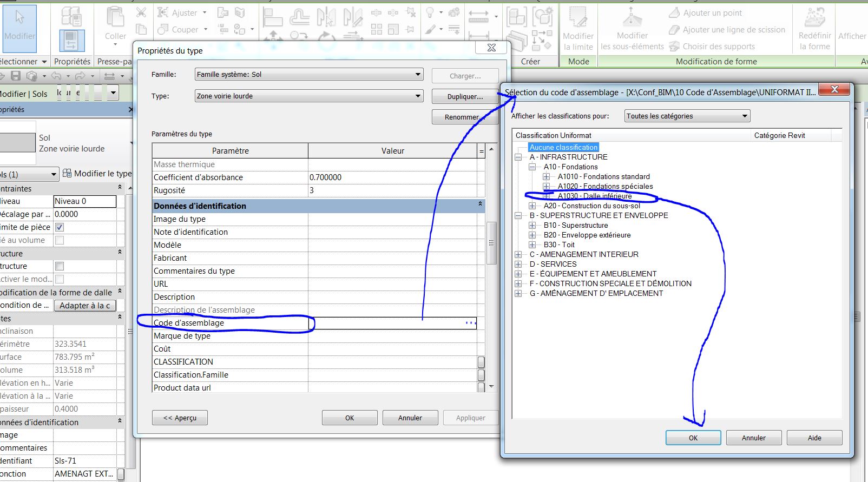Click Ajouter un point icon

pyautogui.click(x=674, y=13)
